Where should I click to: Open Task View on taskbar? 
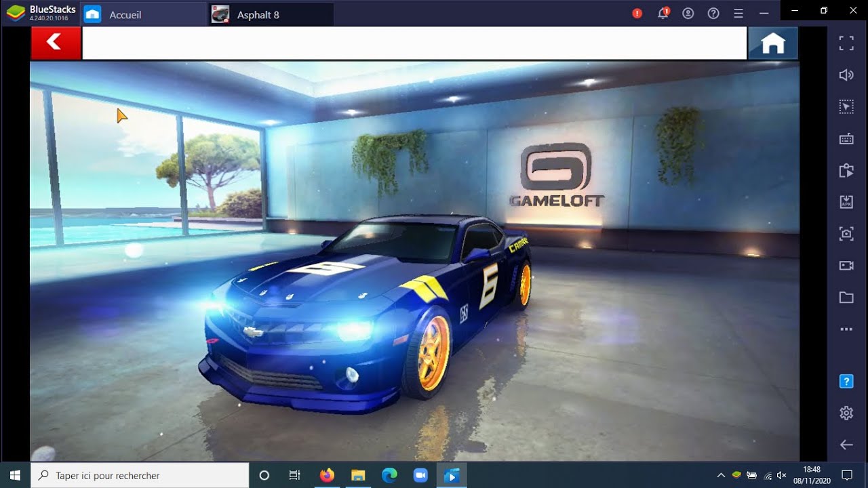point(295,475)
